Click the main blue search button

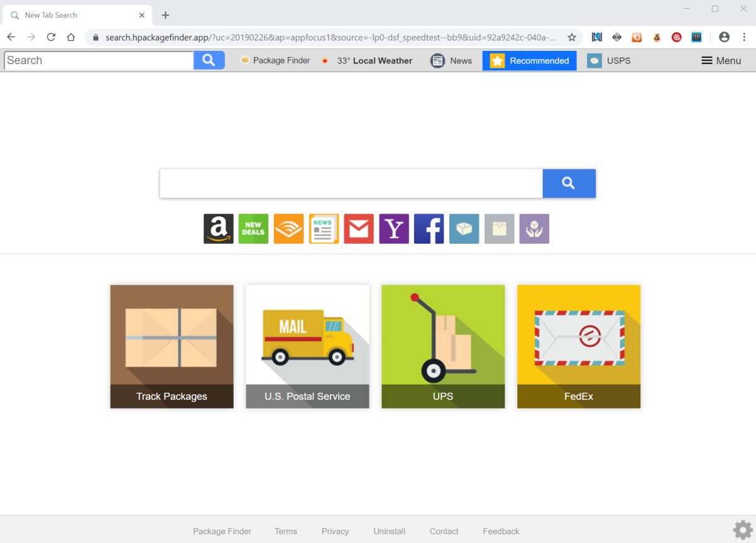click(x=569, y=183)
